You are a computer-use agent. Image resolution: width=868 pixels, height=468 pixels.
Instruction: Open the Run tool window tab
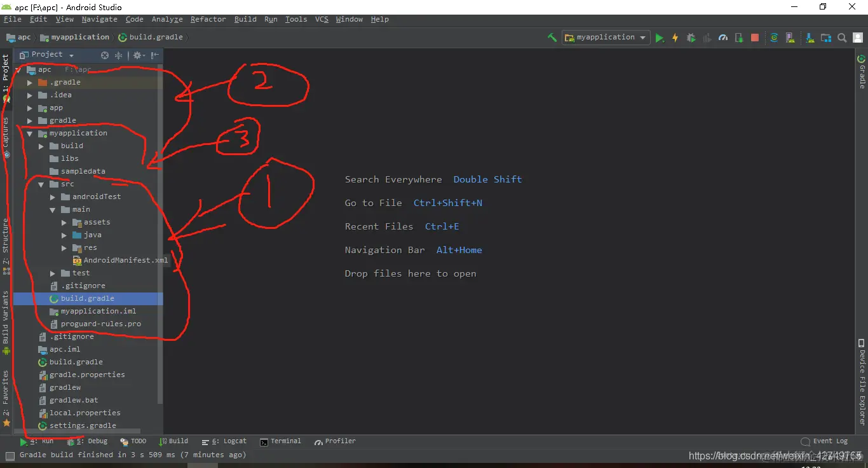37,441
